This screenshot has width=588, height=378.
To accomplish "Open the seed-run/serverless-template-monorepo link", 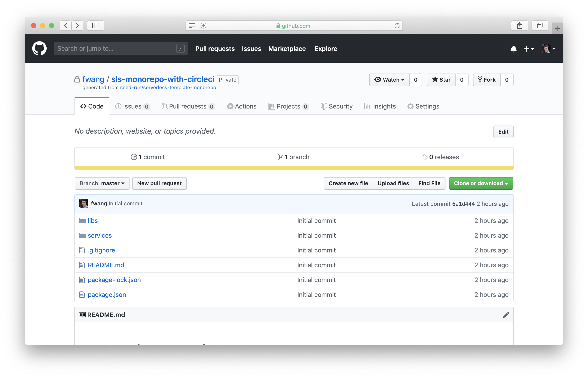I will click(168, 88).
